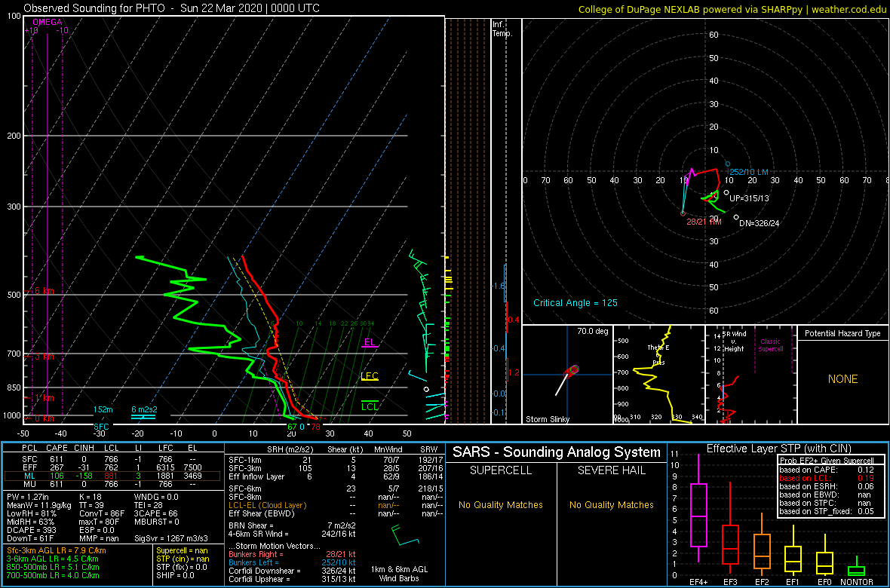The width and height of the screenshot is (890, 588).
Task: Click the 'Eff Inflow Layer' row
Action: 335,475
